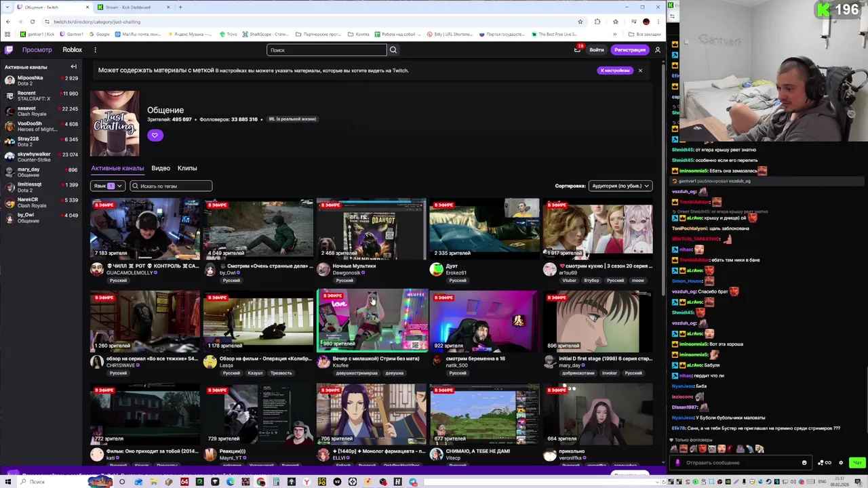Reload the Twitch page
This screenshot has width=868, height=488.
(x=32, y=22)
